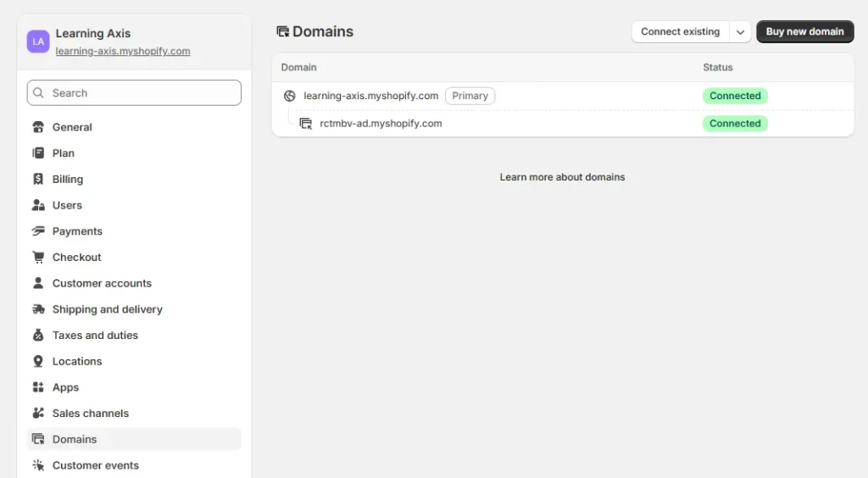Image resolution: width=868 pixels, height=478 pixels.
Task: Open the Apps settings section
Action: tap(134, 387)
